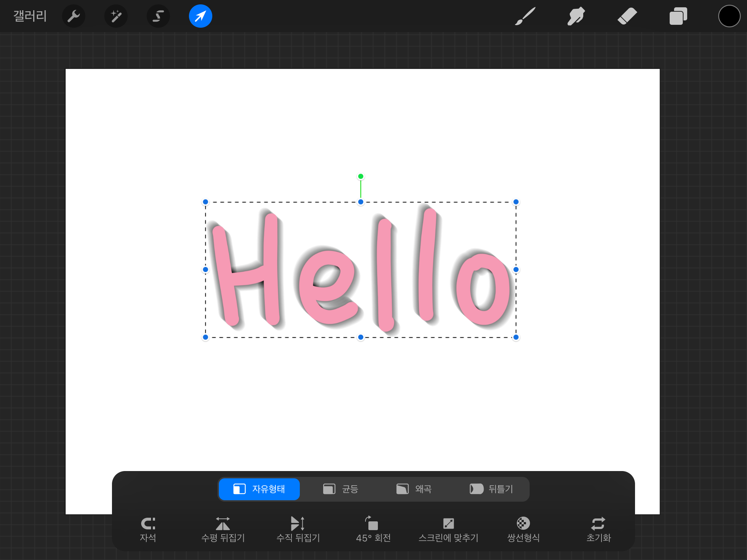The height and width of the screenshot is (560, 747).
Task: Open the Adjustments magic wand menu
Action: (116, 16)
